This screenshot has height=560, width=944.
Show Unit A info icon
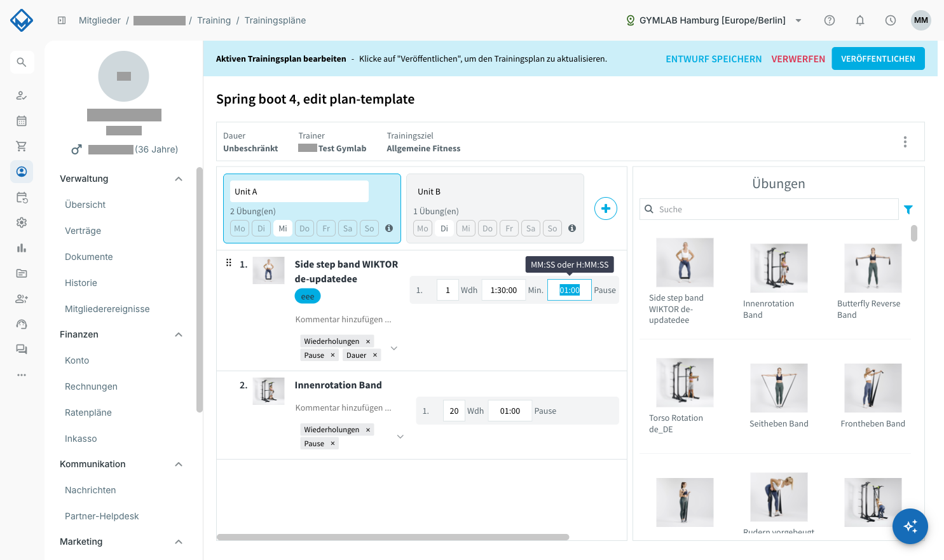(x=389, y=228)
